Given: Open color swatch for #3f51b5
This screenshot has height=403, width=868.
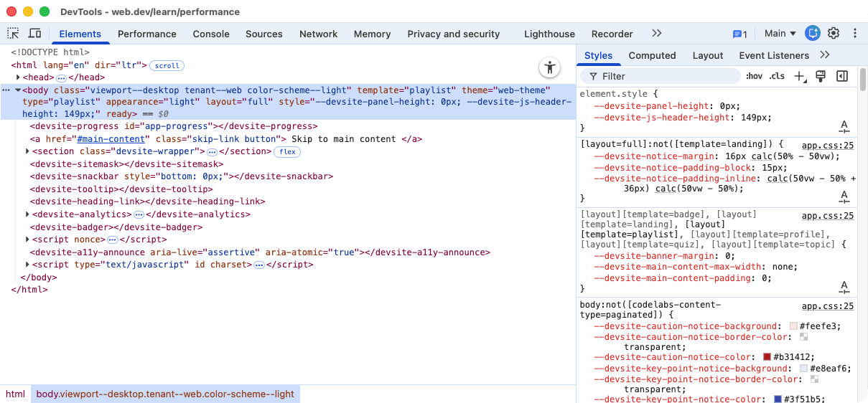Looking at the screenshot, I should click(778, 399).
